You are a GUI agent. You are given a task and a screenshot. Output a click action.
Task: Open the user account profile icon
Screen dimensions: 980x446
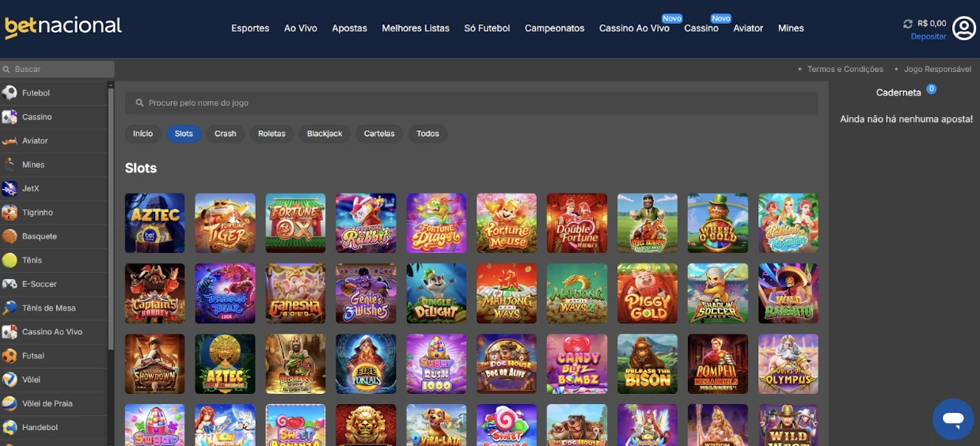click(964, 28)
